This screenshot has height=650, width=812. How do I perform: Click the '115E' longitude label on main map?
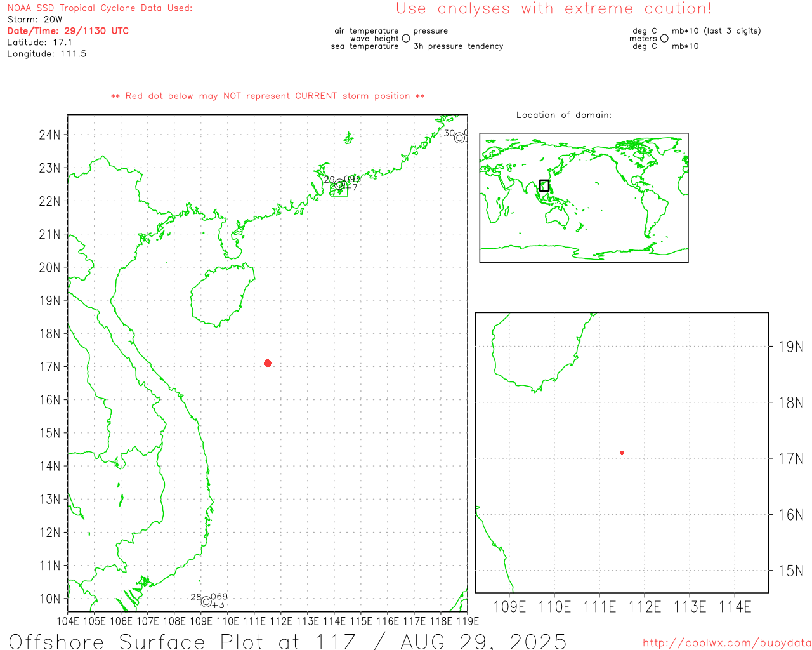click(361, 621)
